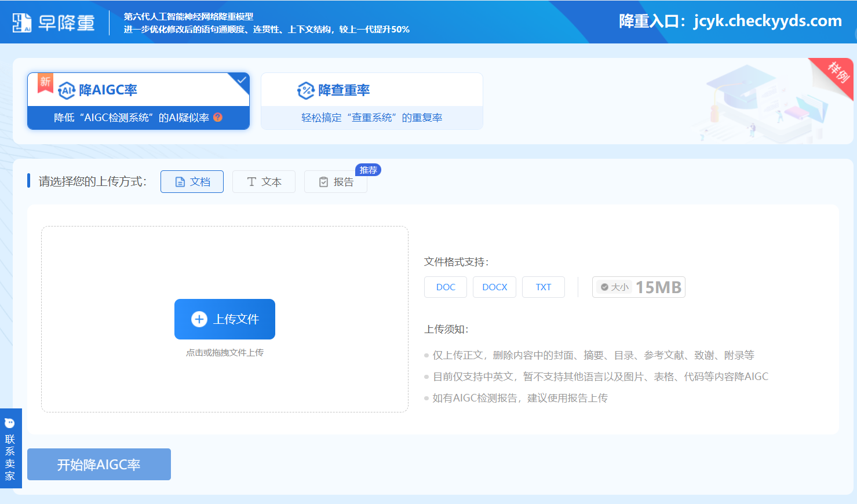
Task: Click the note starting 仅上传正文
Action: pyautogui.click(x=593, y=355)
